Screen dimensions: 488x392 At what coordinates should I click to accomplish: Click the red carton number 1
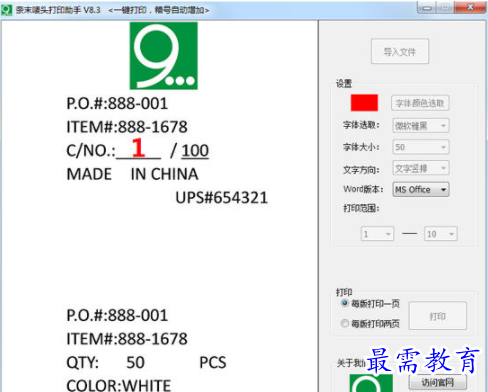click(x=138, y=148)
